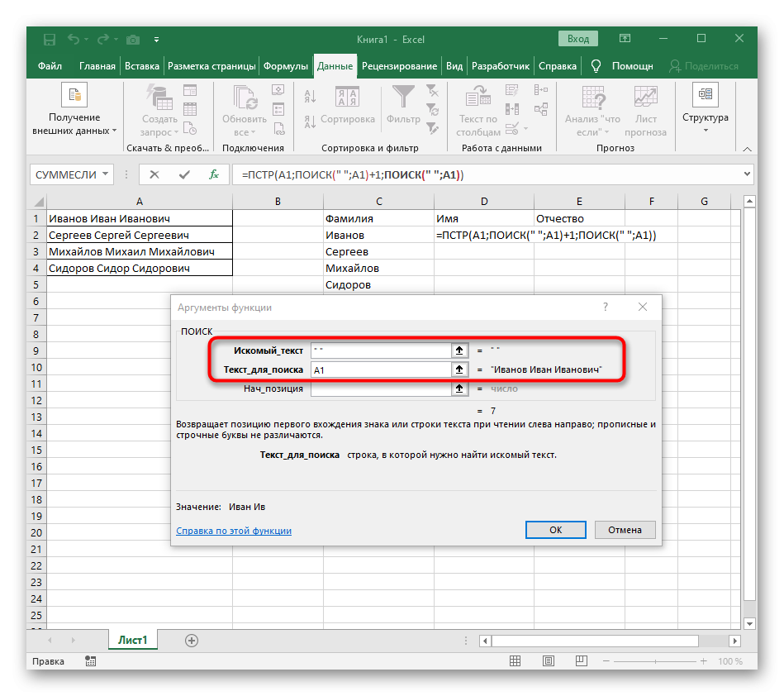Open Справка по этой функции link
Image resolution: width=784 pixels, height=696 pixels.
pos(234,531)
